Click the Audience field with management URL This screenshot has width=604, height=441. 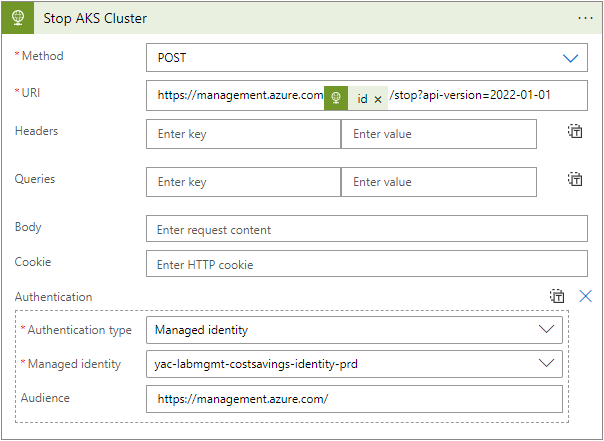pyautogui.click(x=354, y=399)
